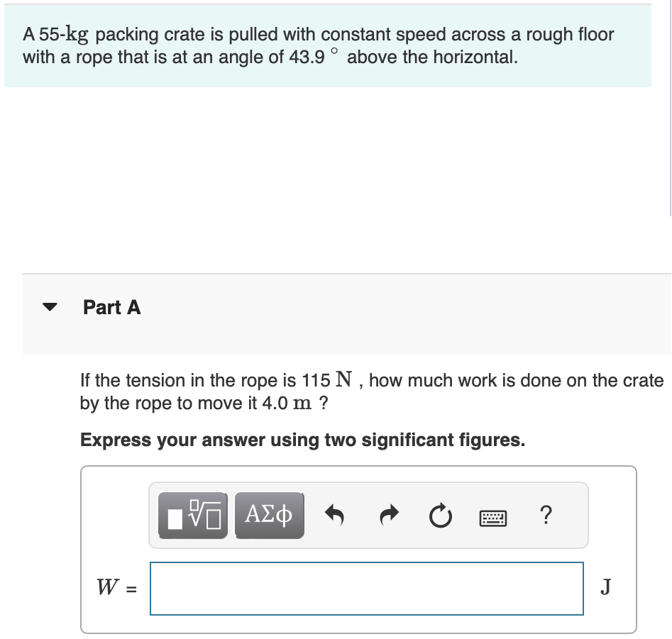672x639 pixels.
Task: Open the math templates palette
Action: [192, 516]
